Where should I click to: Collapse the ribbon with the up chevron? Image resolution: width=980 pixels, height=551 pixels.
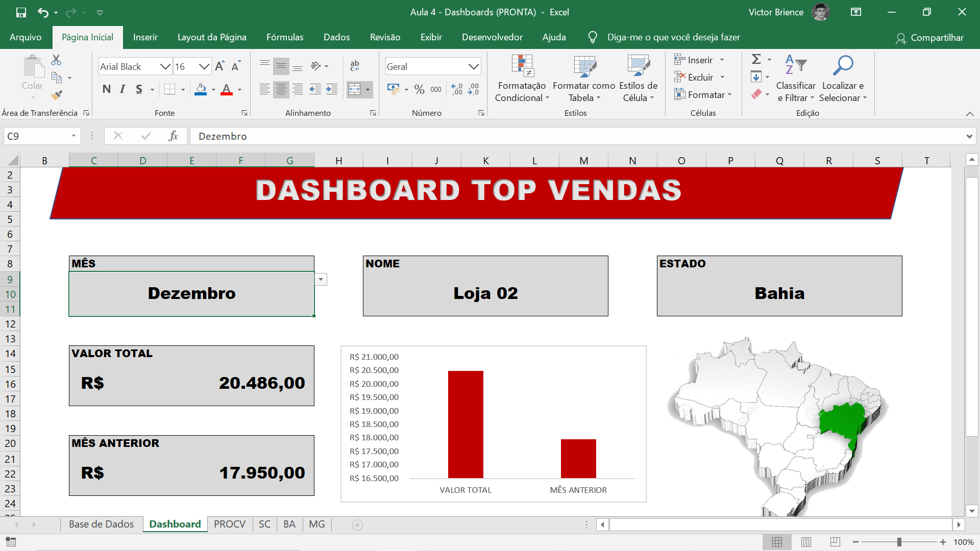[970, 114]
